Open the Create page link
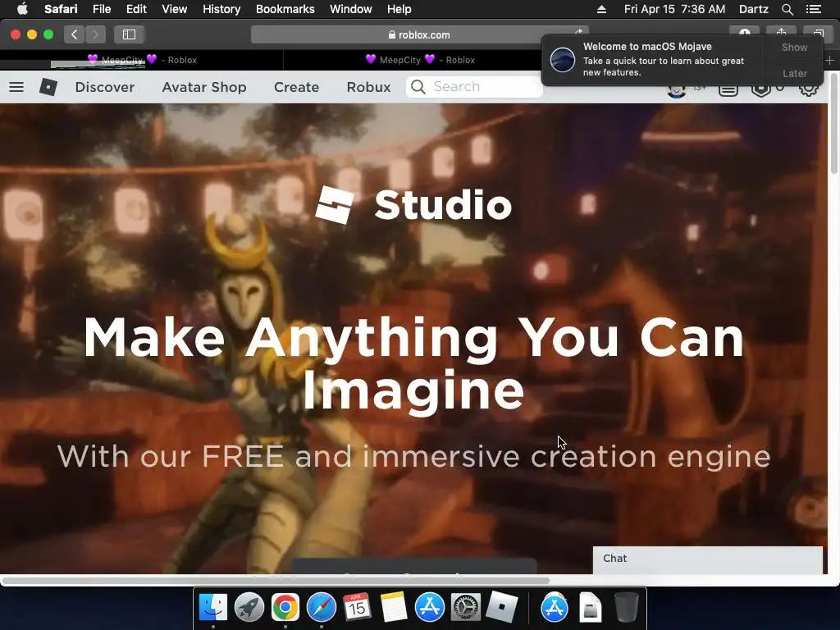The image size is (840, 630). [x=296, y=87]
